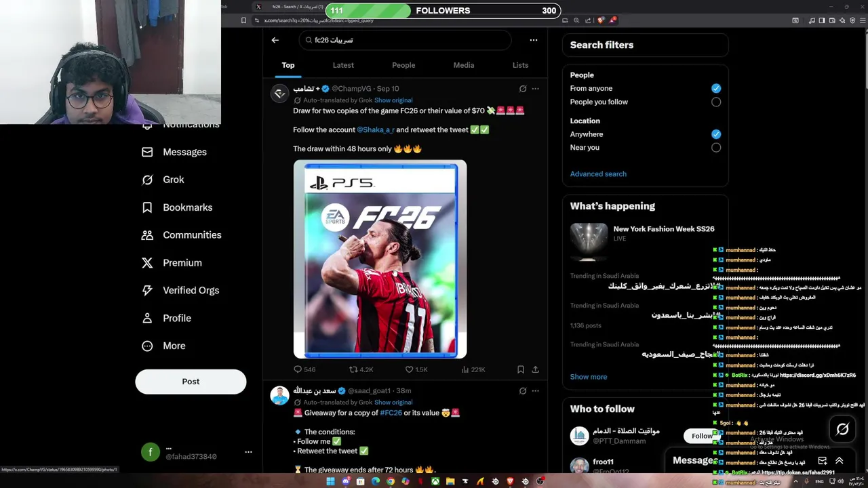Open the @ChampVG handle link

pos(351,89)
